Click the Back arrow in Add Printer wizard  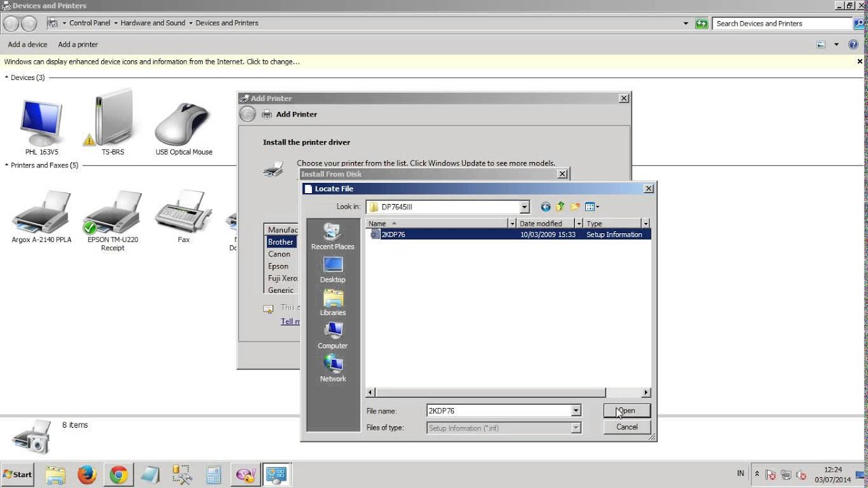[x=248, y=115]
